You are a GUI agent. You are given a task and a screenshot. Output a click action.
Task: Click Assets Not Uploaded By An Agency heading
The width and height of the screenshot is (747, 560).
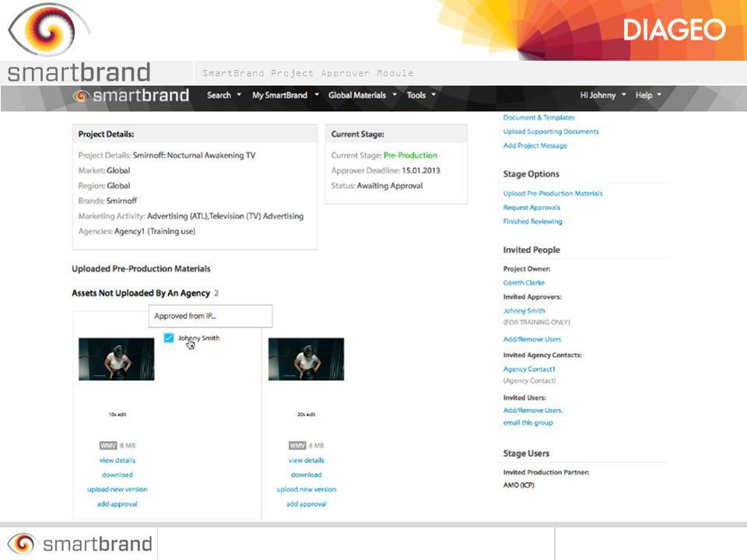click(141, 293)
